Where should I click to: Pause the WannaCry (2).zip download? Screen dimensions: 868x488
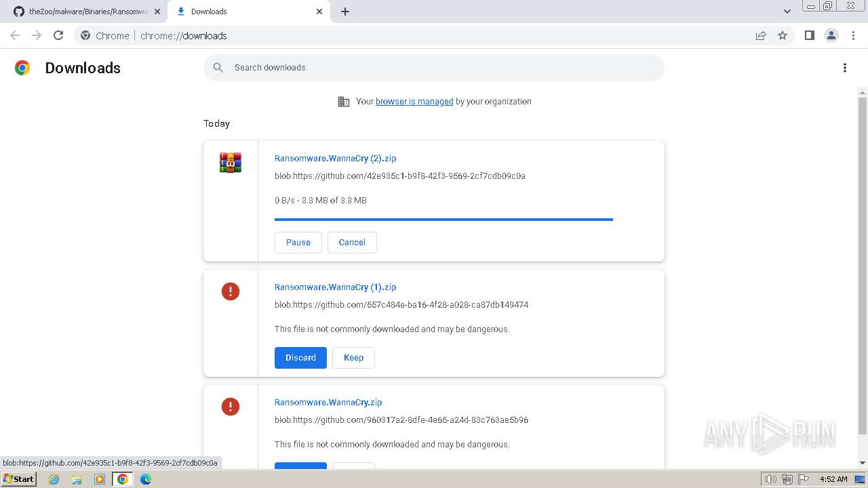coord(298,243)
